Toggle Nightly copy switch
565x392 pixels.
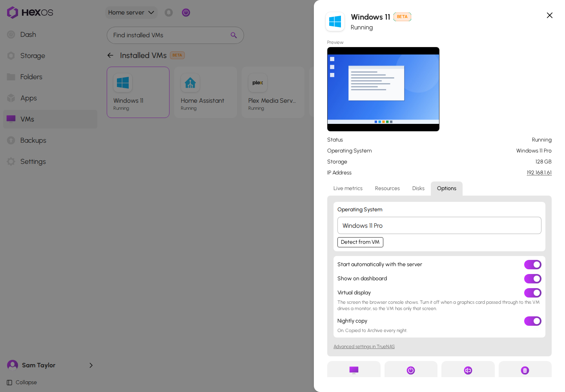click(533, 321)
